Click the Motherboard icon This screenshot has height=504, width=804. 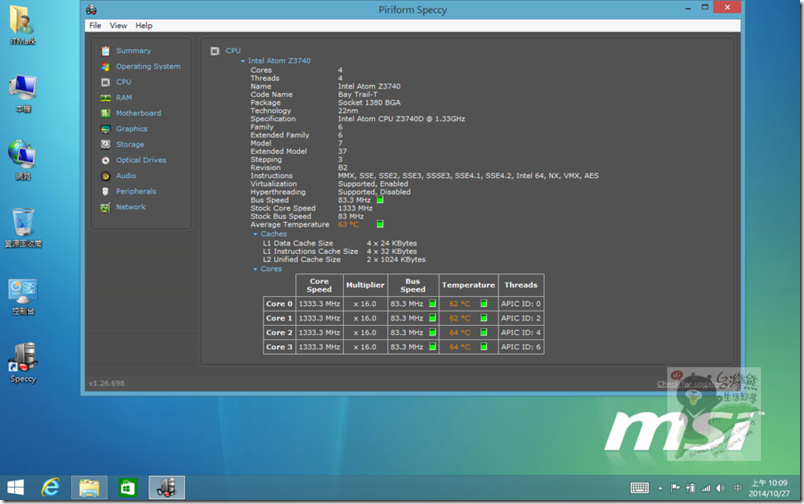[106, 113]
